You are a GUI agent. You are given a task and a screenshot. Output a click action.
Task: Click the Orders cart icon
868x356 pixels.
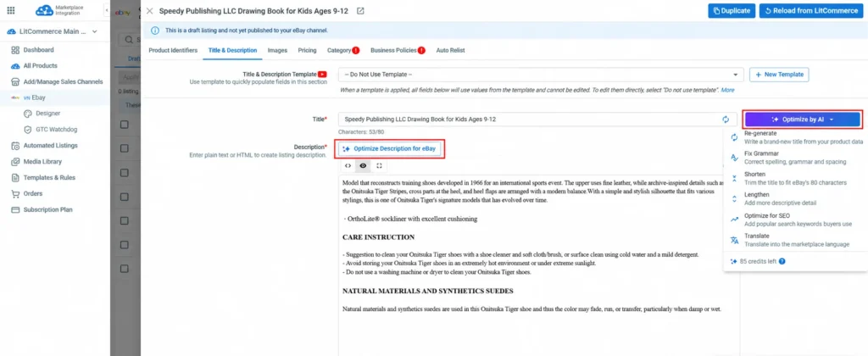[15, 194]
